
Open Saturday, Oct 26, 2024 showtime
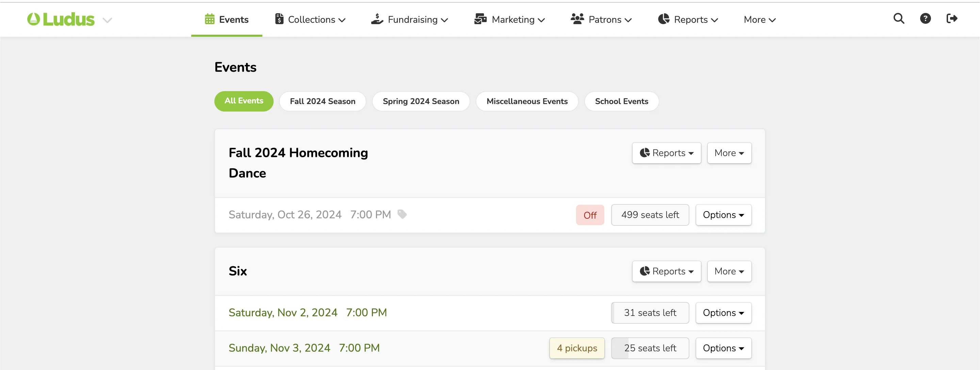point(310,215)
